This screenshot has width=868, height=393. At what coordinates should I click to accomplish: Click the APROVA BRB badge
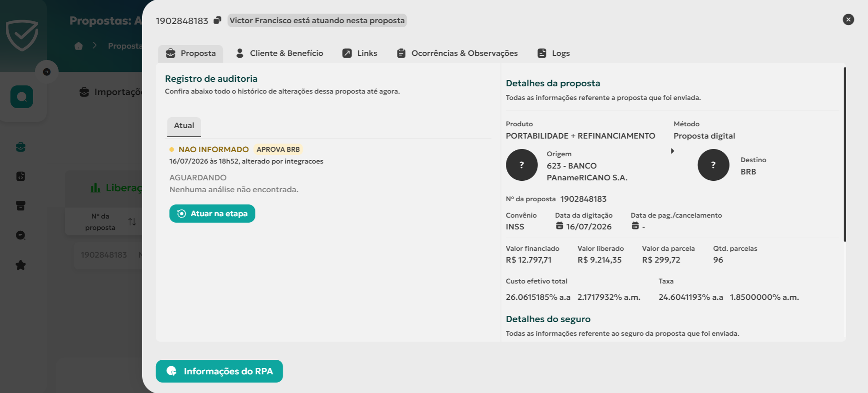click(x=278, y=149)
